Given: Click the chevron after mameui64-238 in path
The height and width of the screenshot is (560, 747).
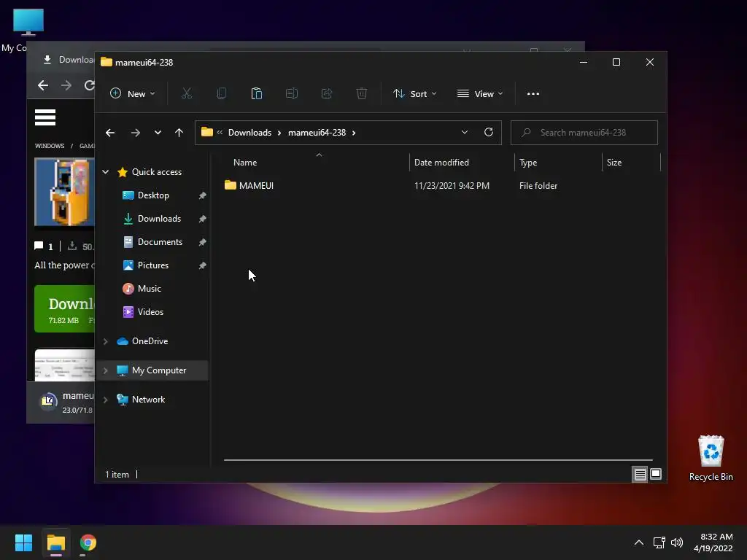Looking at the screenshot, I should tap(354, 133).
